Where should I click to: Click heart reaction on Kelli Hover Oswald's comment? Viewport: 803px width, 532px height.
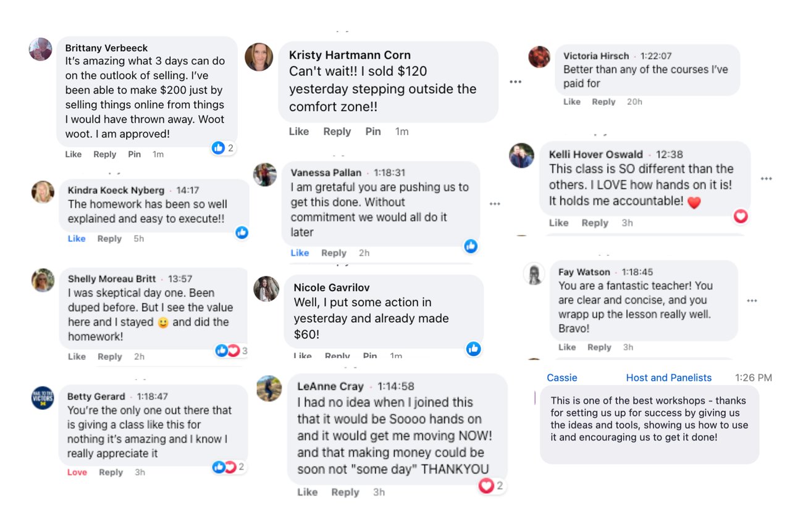[741, 216]
